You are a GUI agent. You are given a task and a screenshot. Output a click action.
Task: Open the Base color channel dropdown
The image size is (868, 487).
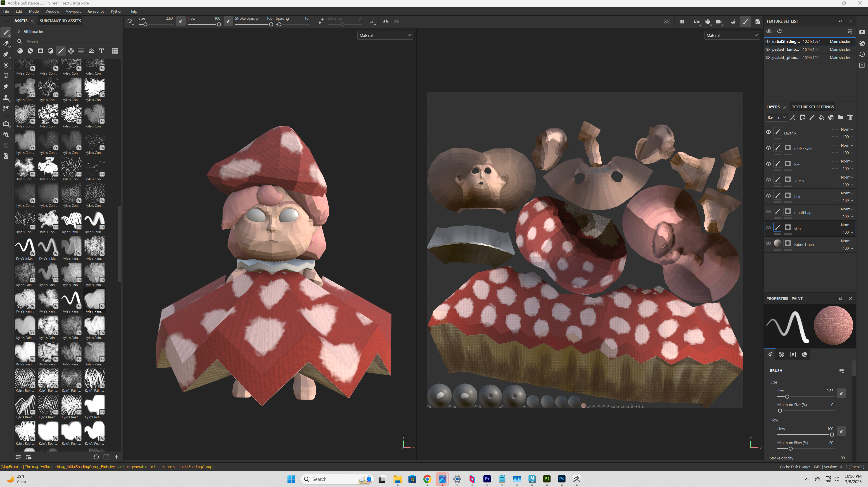[x=776, y=118]
